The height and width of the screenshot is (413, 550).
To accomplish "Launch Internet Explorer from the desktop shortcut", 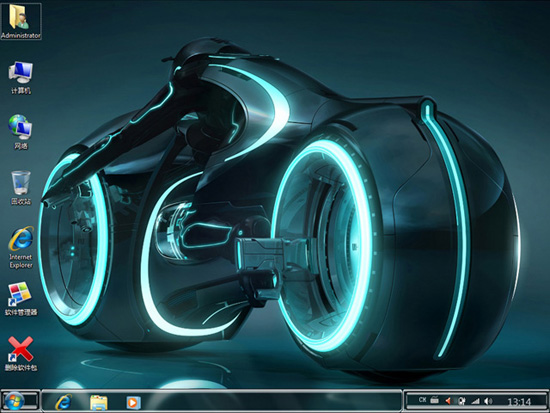I will click(x=21, y=248).
